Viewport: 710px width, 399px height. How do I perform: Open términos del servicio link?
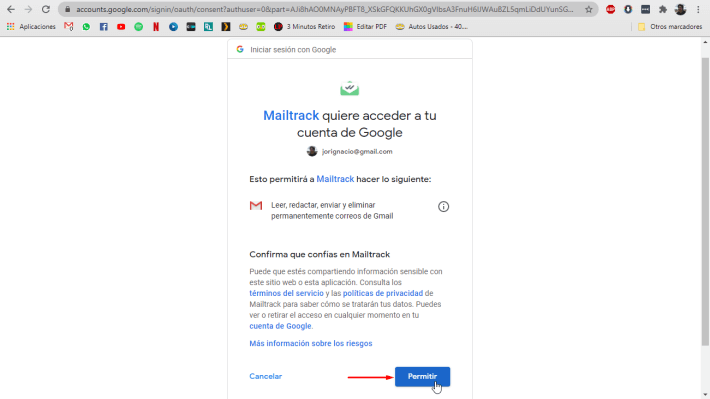[x=286, y=293]
